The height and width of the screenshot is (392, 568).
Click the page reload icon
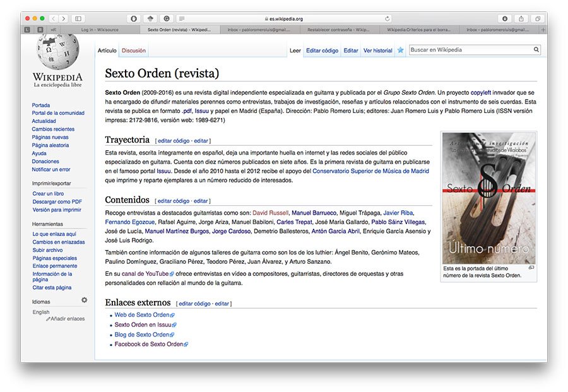388,19
